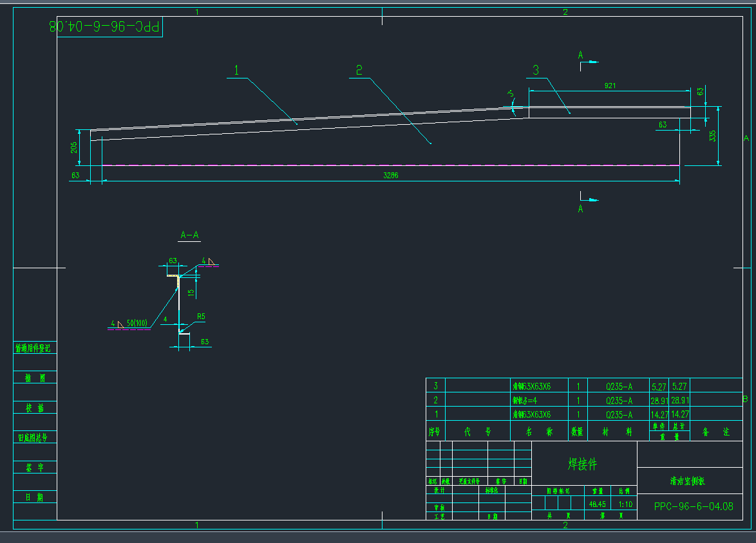756x543 pixels.
Task: Select the mirrored drawing number at top-left
Action: pos(107,27)
